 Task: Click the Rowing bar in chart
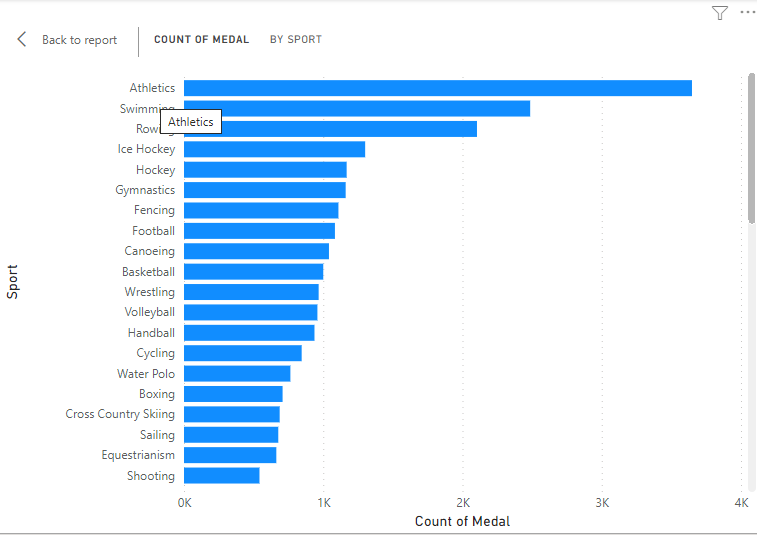[350, 129]
